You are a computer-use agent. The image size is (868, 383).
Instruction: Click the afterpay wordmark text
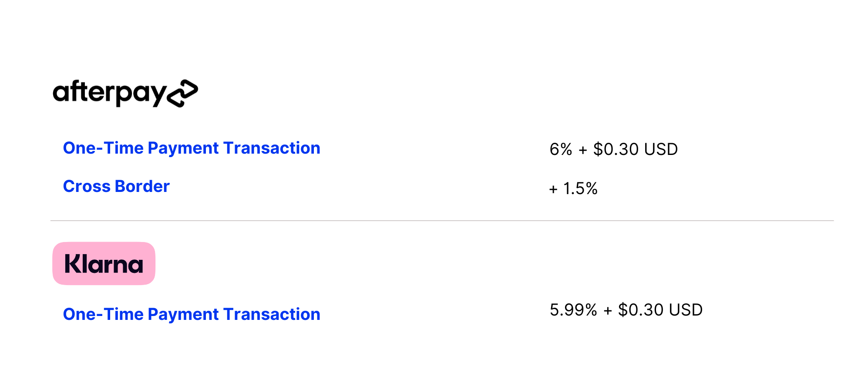(x=110, y=93)
